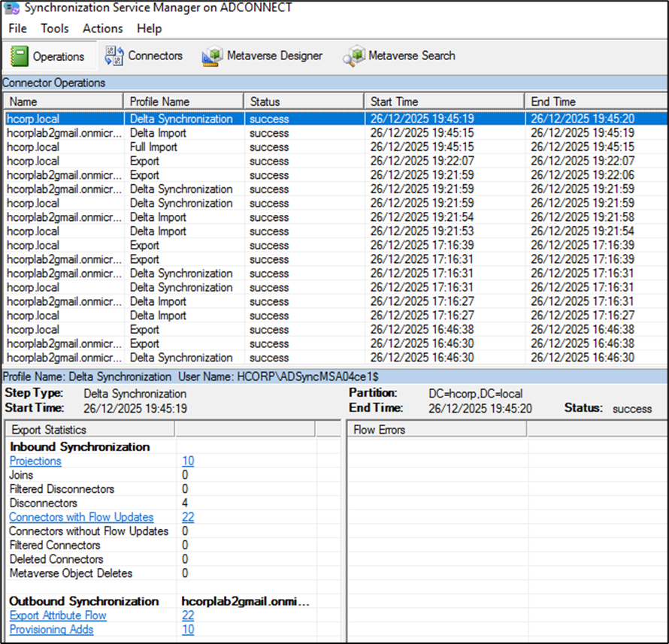Image resolution: width=669 pixels, height=644 pixels.
Task: Click the Export Attribute Flow link
Action: [58, 615]
